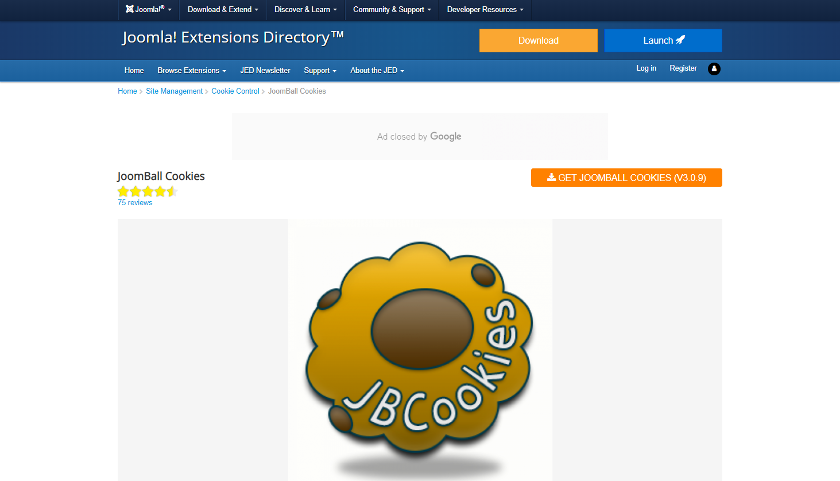The image size is (840, 481).
Task: Open Discover & Learn dropdown
Action: (305, 9)
